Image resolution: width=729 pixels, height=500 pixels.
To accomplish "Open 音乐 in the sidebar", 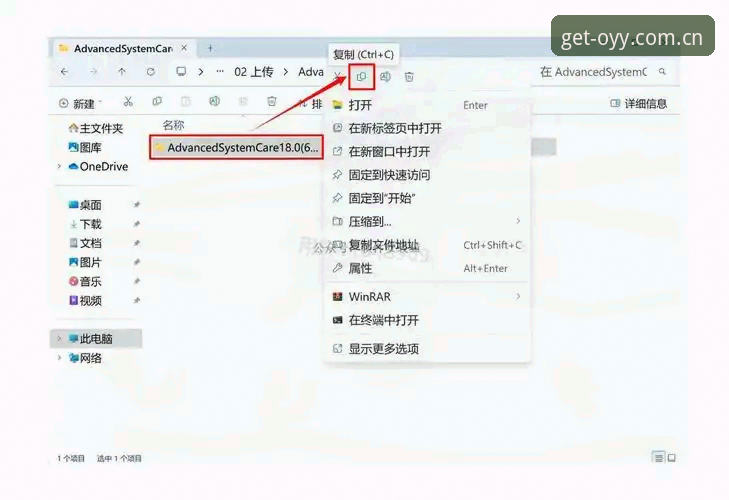I will [85, 281].
